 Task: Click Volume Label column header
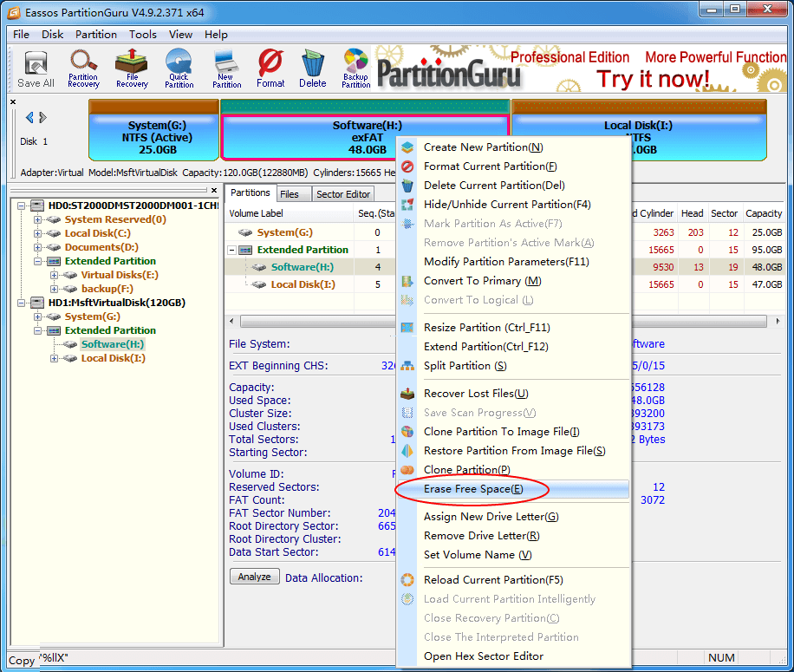click(289, 213)
